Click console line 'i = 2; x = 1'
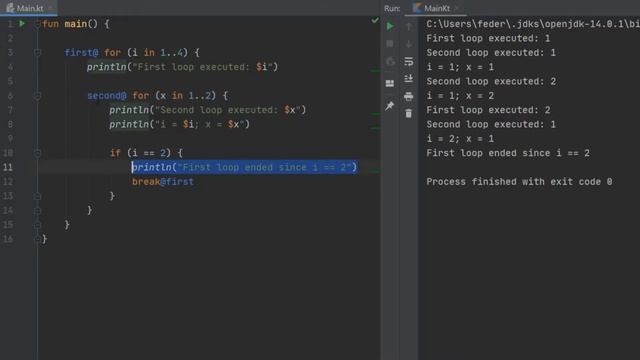 (460, 139)
